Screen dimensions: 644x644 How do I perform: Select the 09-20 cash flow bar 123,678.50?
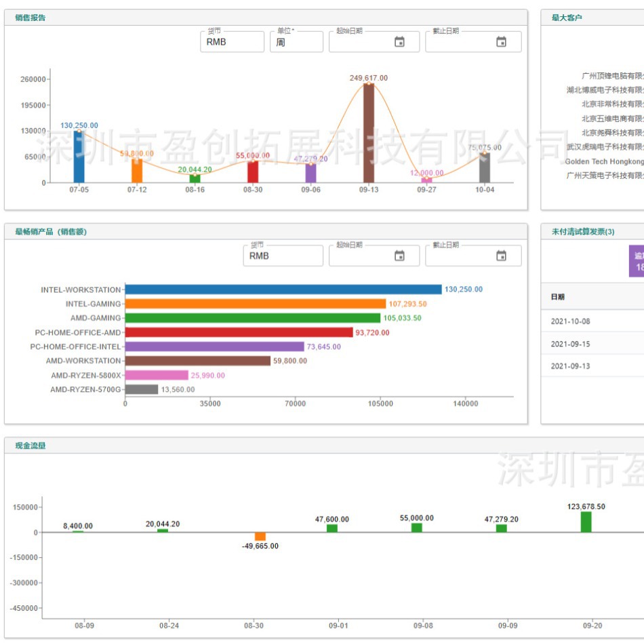click(586, 522)
